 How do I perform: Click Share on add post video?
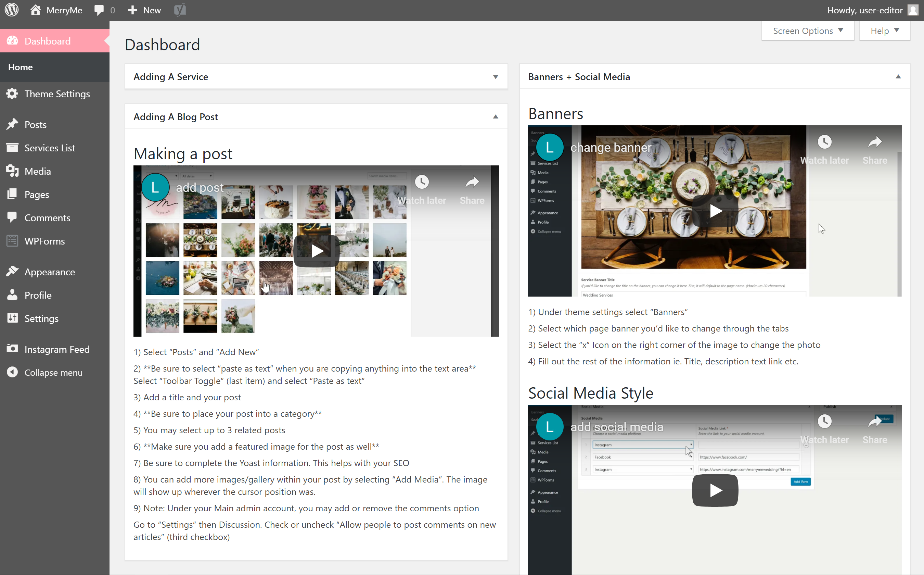(x=472, y=190)
